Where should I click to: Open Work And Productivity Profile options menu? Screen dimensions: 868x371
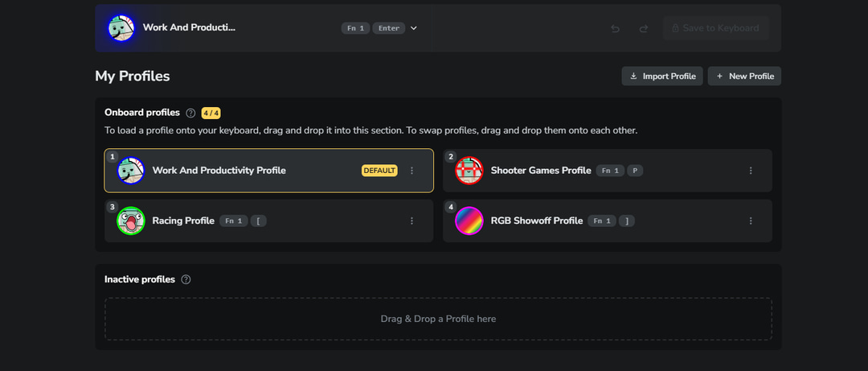[x=412, y=171]
